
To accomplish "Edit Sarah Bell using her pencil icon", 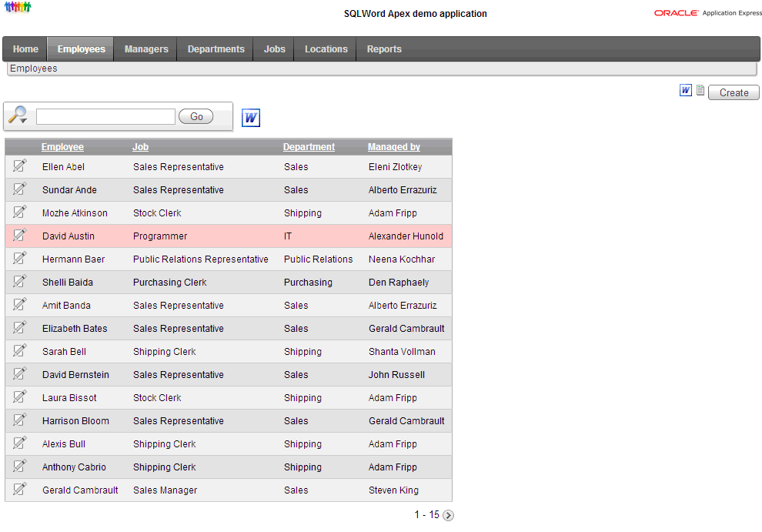I will [19, 350].
